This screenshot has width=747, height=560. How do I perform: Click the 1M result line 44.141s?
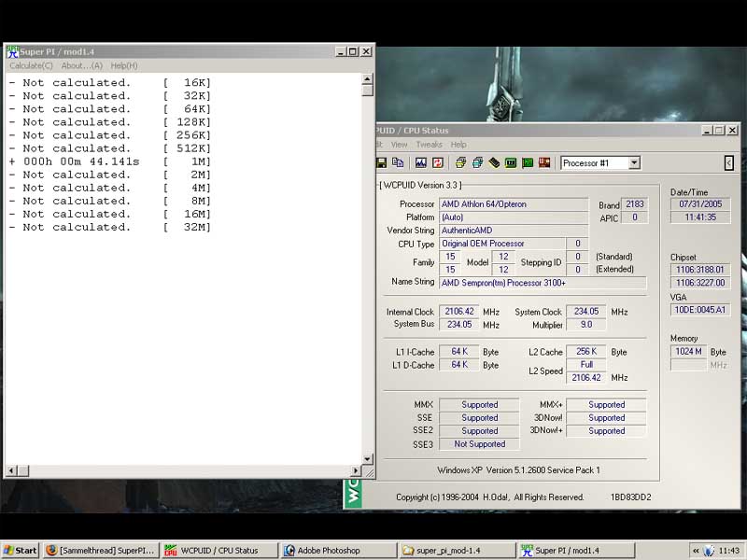pos(110,161)
